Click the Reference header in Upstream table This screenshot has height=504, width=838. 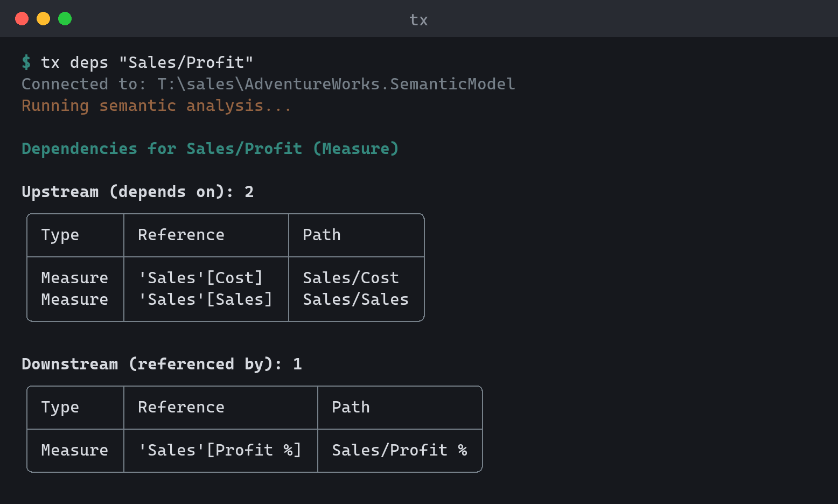click(181, 235)
